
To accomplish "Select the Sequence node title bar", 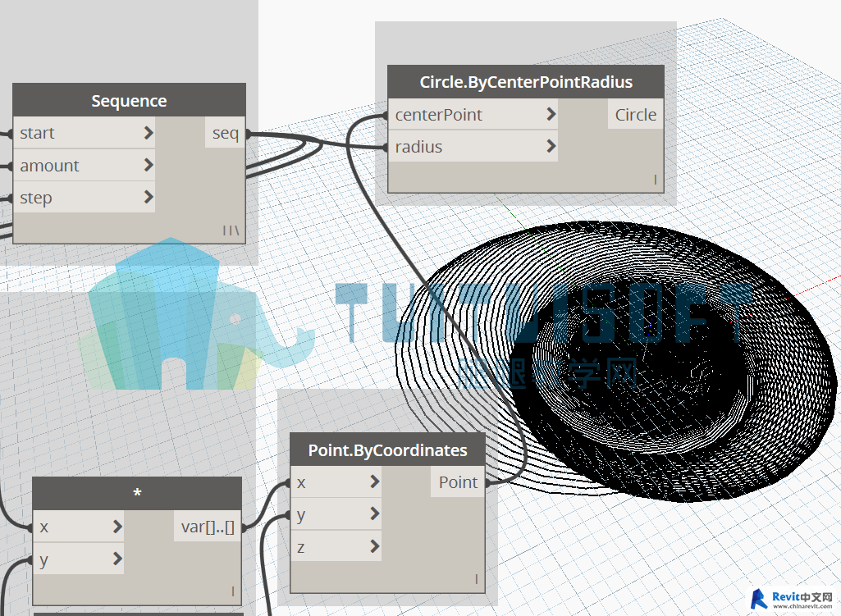I will click(129, 101).
